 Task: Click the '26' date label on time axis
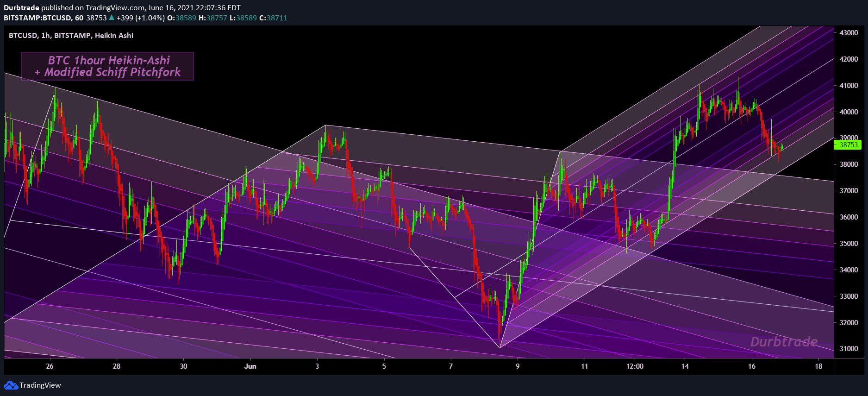[x=50, y=366]
